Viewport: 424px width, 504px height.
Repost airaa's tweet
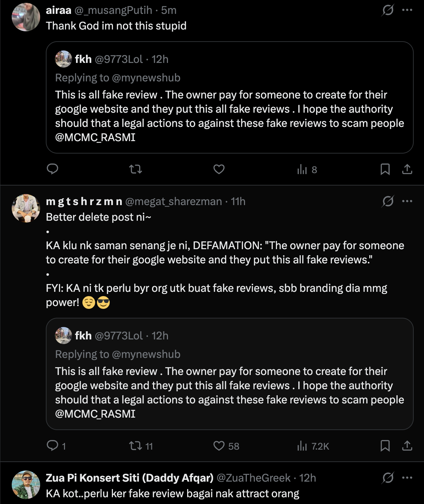(x=135, y=169)
